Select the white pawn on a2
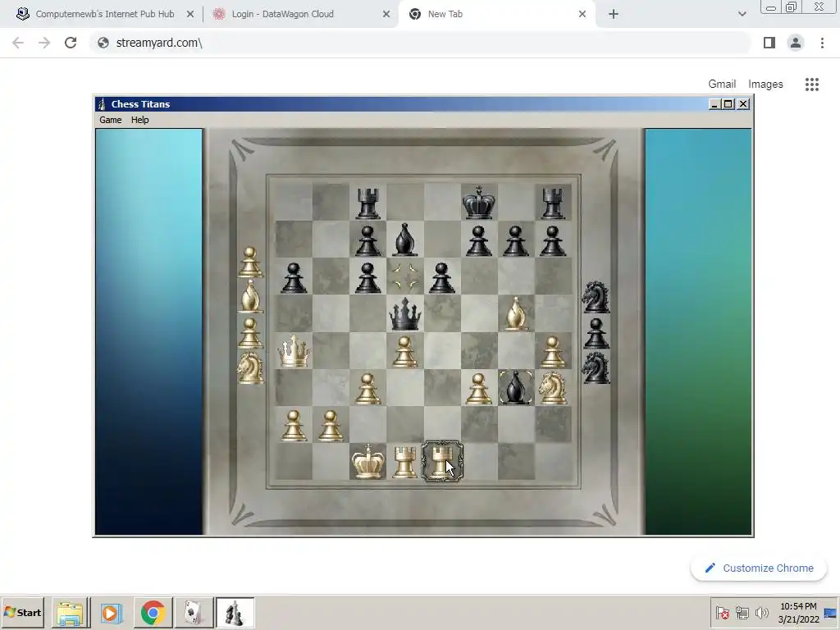The width and height of the screenshot is (840, 630). point(294,426)
